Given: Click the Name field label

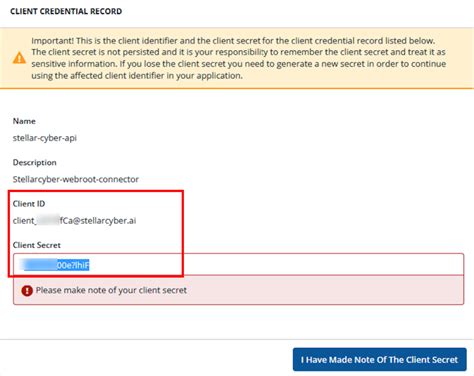Looking at the screenshot, I should coord(24,121).
